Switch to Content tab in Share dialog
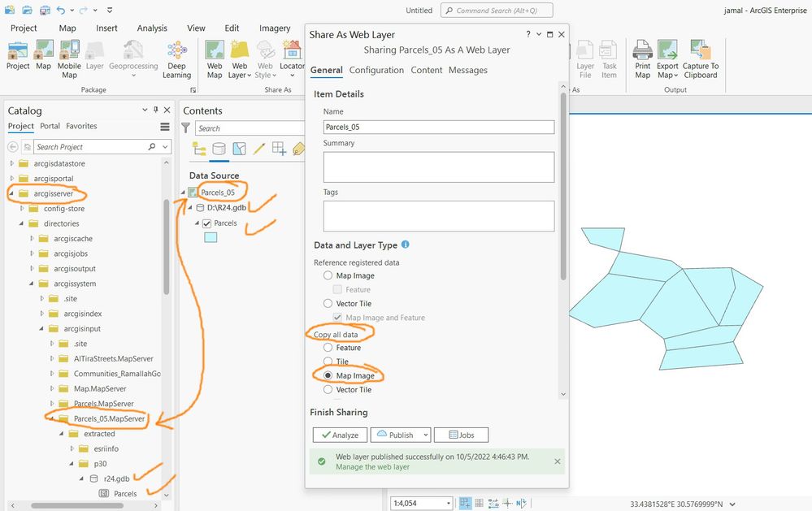The image size is (812, 511). click(x=427, y=71)
